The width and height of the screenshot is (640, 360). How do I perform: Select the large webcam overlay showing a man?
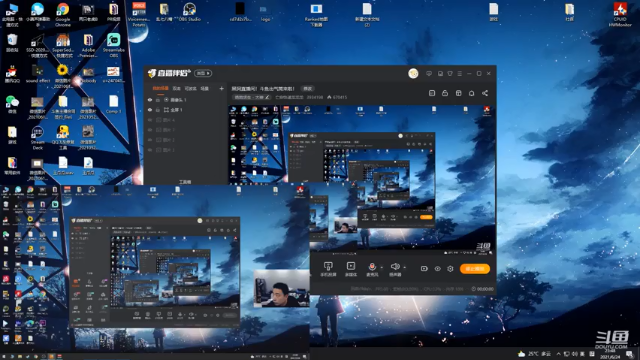tap(281, 288)
